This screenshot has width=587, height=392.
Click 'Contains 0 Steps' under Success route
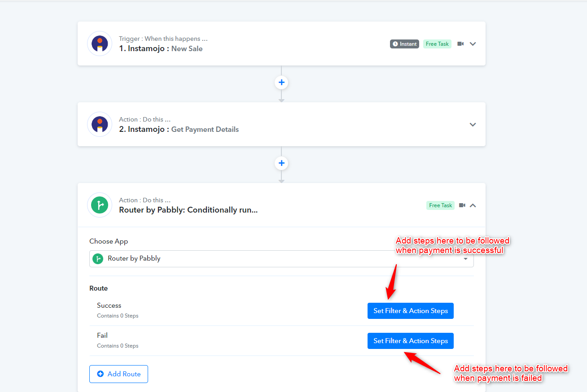[118, 316]
